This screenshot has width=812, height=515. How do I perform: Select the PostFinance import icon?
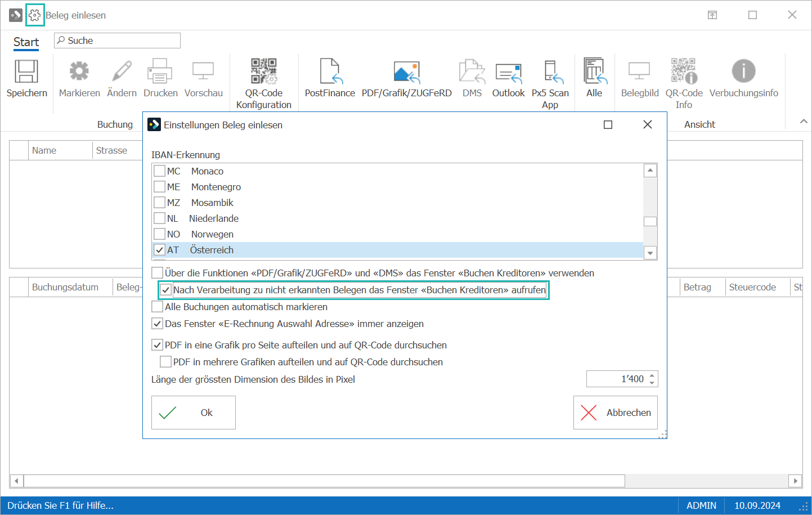pyautogui.click(x=331, y=71)
